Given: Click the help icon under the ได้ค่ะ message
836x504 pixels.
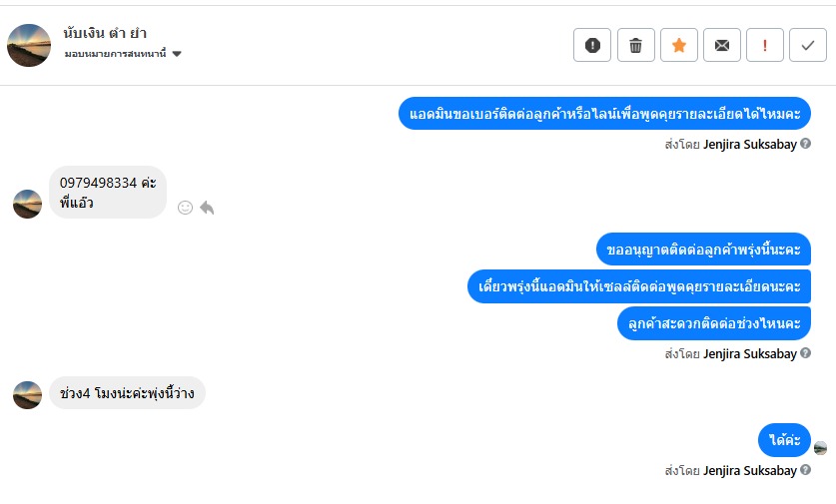Looking at the screenshot, I should coord(806,470).
